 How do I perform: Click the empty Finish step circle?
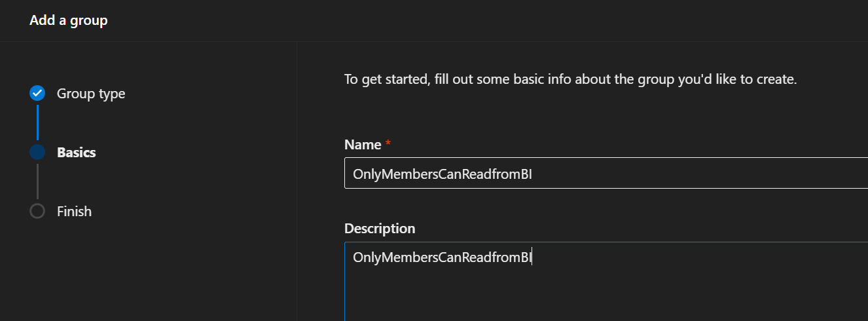pos(37,211)
